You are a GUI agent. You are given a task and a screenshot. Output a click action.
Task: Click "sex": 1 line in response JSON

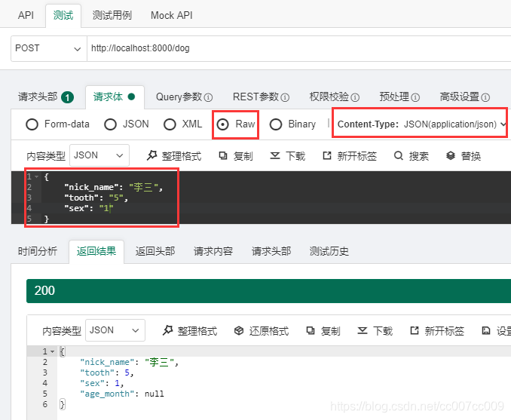pyautogui.click(x=102, y=383)
